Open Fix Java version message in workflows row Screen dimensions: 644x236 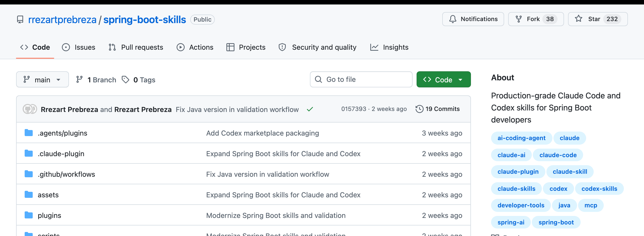point(268,174)
